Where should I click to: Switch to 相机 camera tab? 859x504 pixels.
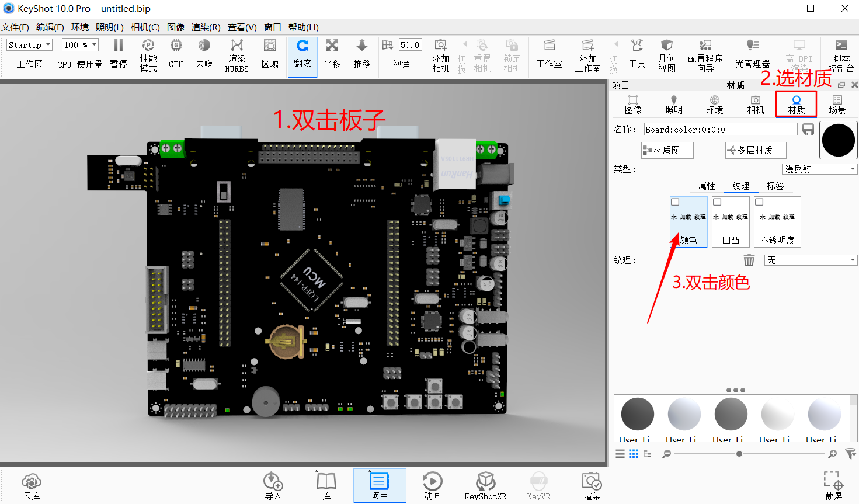pos(756,105)
